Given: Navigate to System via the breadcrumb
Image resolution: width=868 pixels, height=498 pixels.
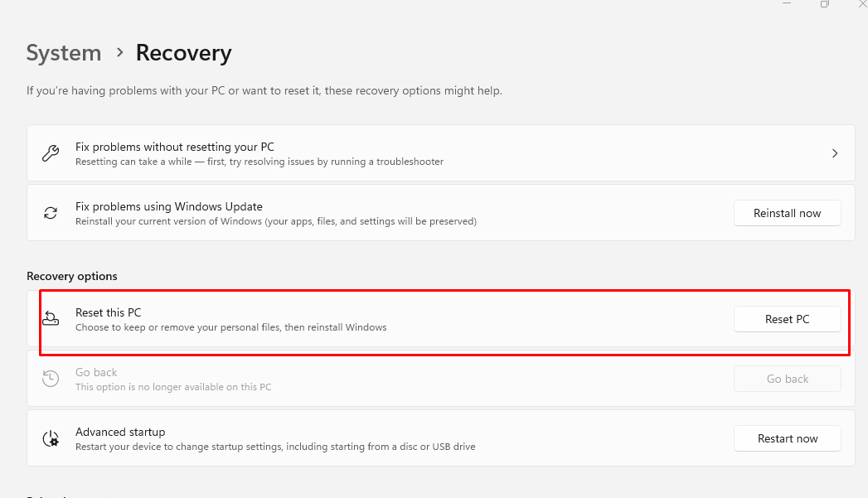Looking at the screenshot, I should [x=64, y=52].
